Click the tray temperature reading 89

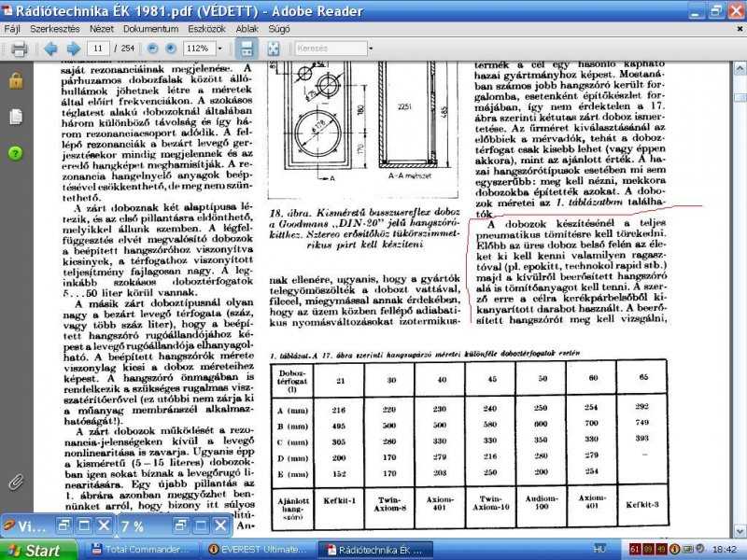coord(648,550)
